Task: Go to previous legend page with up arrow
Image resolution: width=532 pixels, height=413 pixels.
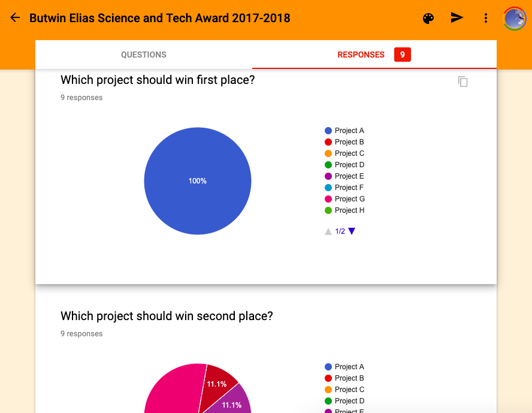Action: click(328, 231)
